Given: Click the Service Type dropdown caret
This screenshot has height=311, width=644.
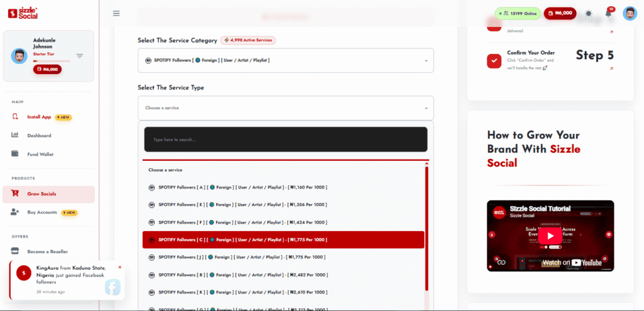Looking at the screenshot, I should 426,108.
